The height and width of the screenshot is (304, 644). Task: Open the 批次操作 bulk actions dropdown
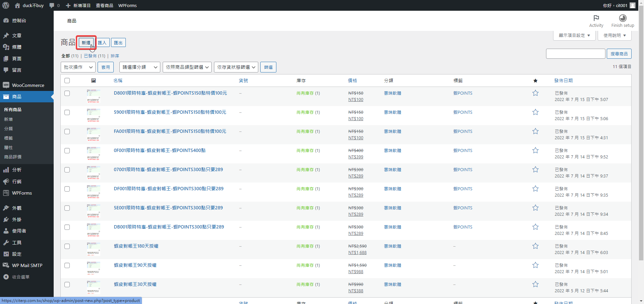point(78,67)
